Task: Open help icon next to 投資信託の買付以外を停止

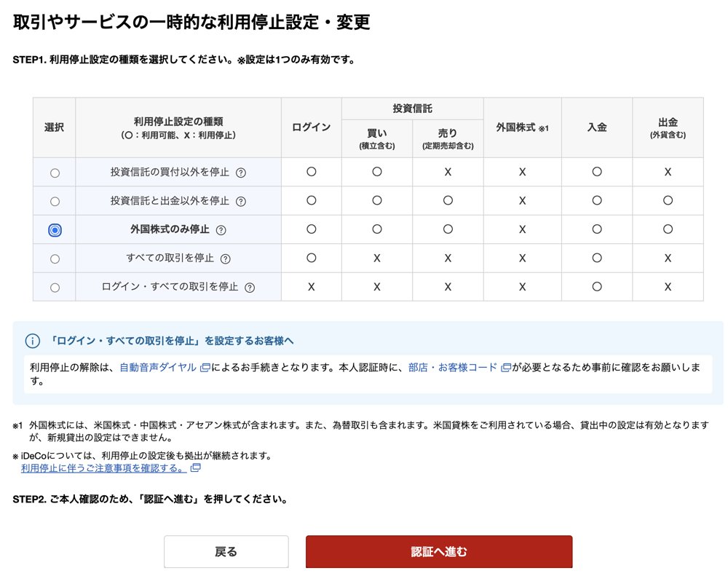Action: (x=240, y=173)
